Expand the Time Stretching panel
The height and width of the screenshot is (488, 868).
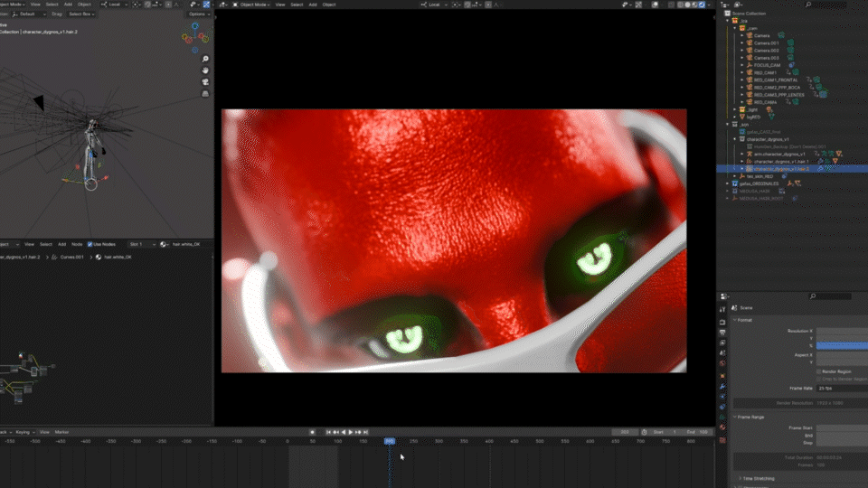pos(756,479)
